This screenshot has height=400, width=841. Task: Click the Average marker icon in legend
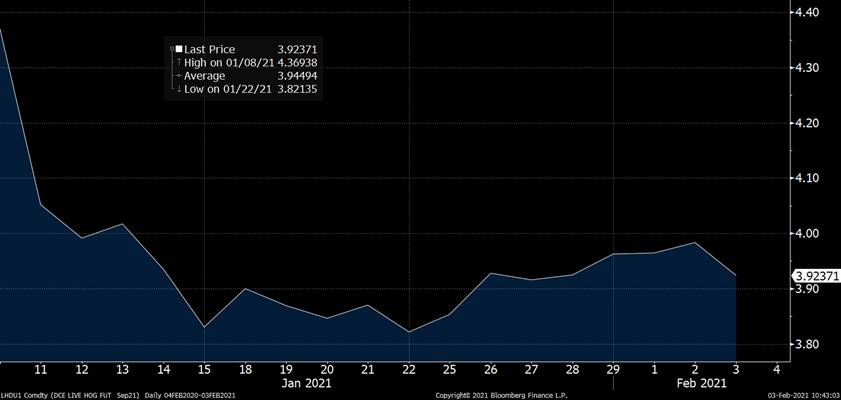179,76
